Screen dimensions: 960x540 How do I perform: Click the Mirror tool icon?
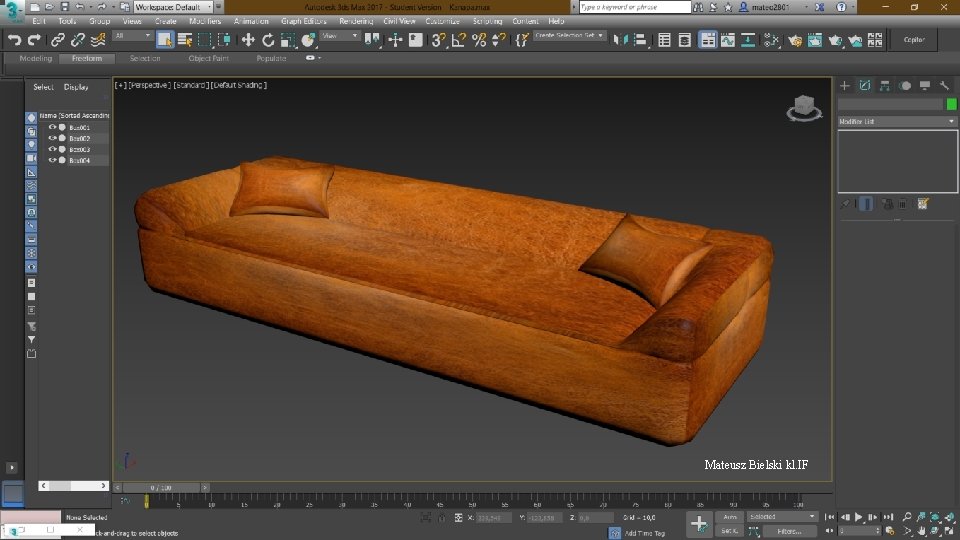[620, 40]
